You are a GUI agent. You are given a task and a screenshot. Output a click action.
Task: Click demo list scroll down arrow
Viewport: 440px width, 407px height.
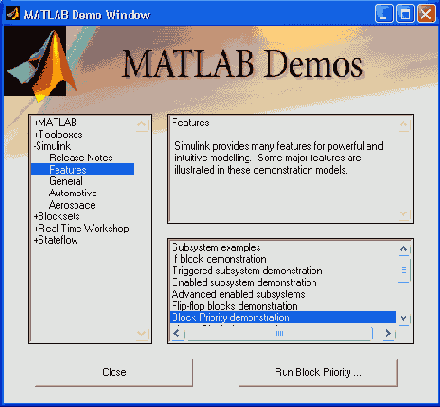point(404,319)
